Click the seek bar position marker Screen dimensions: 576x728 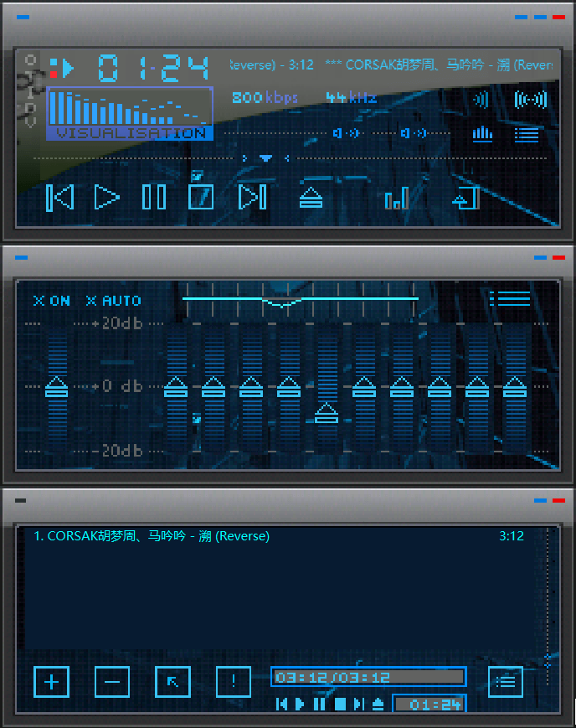coord(266,158)
